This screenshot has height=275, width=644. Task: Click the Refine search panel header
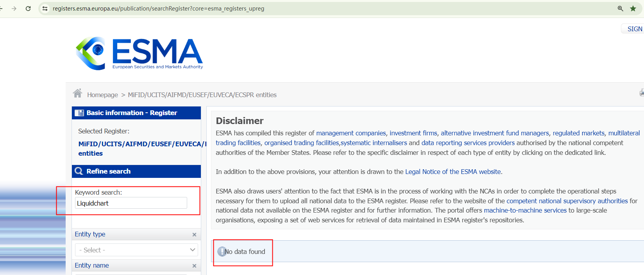[136, 171]
